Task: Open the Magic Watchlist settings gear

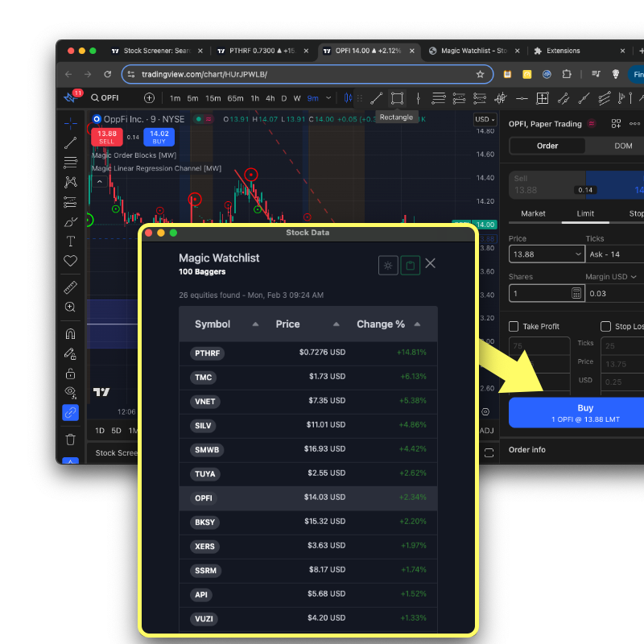Action: click(x=387, y=264)
